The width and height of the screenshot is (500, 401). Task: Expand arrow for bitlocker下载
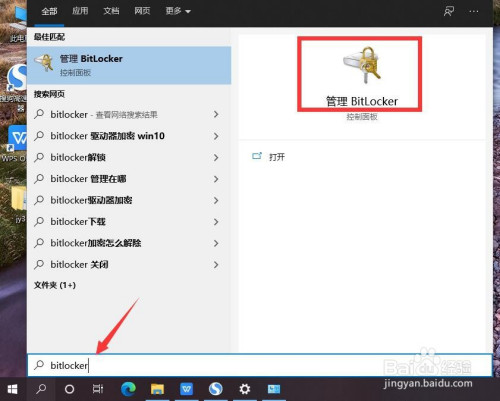(x=216, y=222)
